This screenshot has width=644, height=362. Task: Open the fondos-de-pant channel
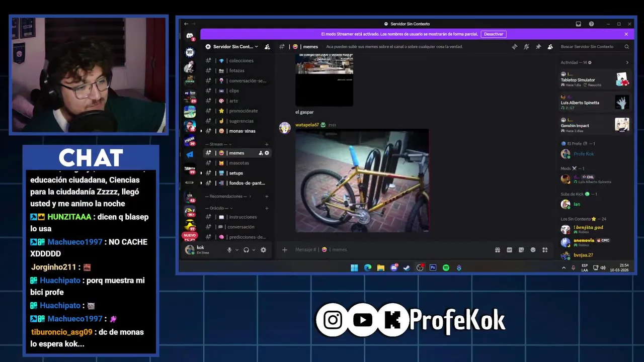(236, 183)
